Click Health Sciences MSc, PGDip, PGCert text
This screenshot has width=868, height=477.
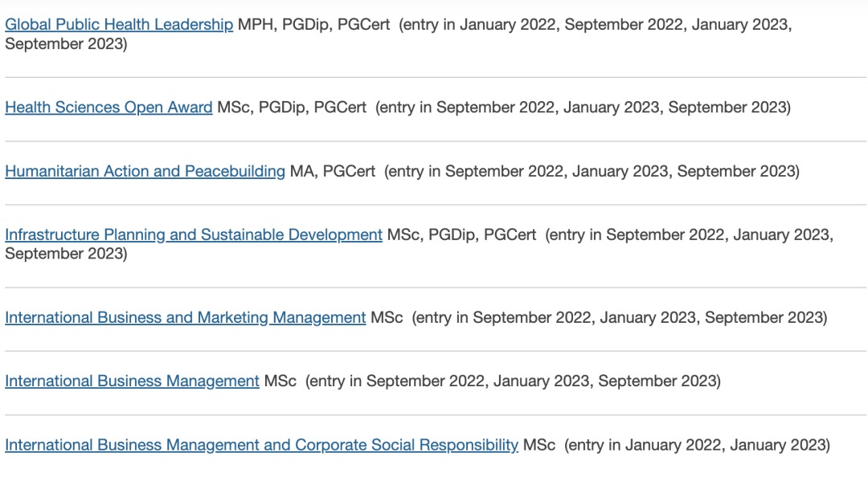coord(292,107)
